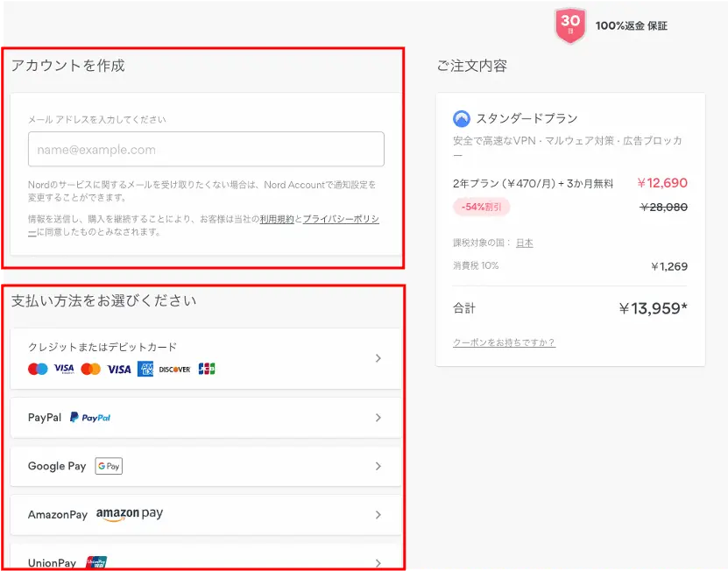Click the Maestro blue-red circles icon
The image size is (728, 571).
click(38, 369)
